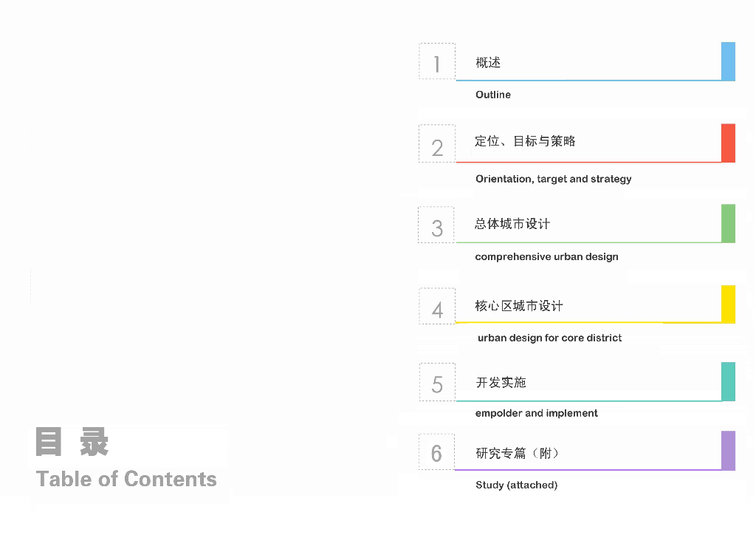
Task: Click the purple color block
Action: (728, 451)
